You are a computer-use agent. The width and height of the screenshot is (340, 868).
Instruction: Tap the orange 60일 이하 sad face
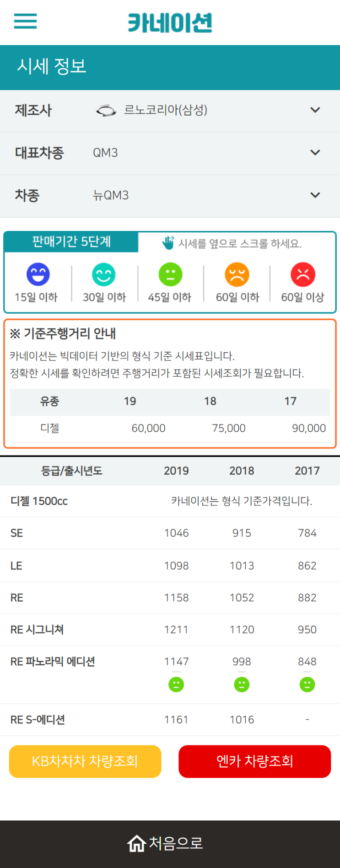click(x=237, y=274)
